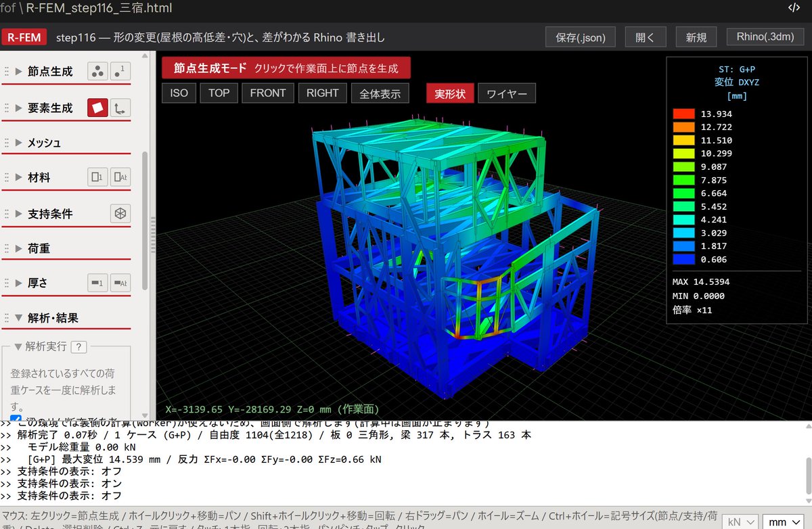
Task: Click the drag handle left of メッシュ
Action: point(7,143)
